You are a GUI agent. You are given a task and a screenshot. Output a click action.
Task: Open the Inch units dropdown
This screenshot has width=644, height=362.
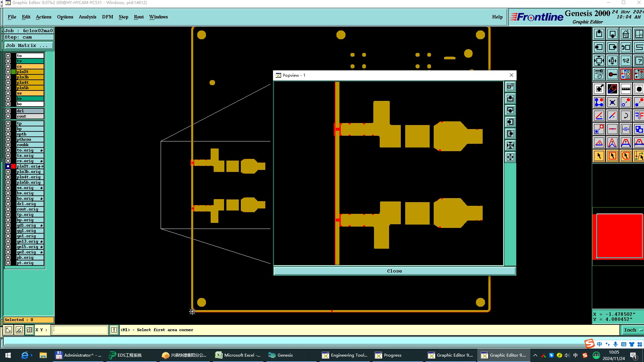click(x=633, y=330)
